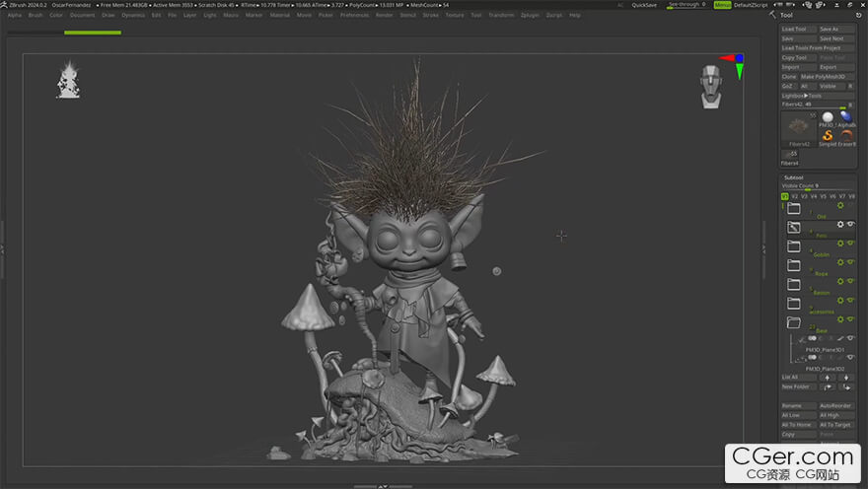This screenshot has width=868, height=489.
Task: Click the New Folder button
Action: tap(799, 386)
